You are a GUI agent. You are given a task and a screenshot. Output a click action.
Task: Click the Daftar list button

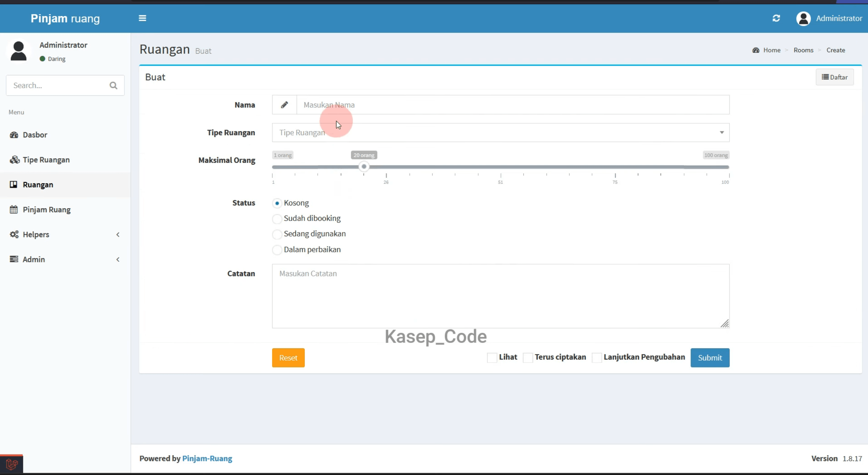point(835,77)
